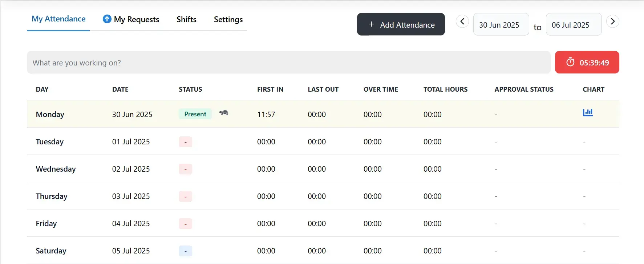This screenshot has height=264, width=644.
Task: Select the Thursday row label
Action: click(x=52, y=196)
